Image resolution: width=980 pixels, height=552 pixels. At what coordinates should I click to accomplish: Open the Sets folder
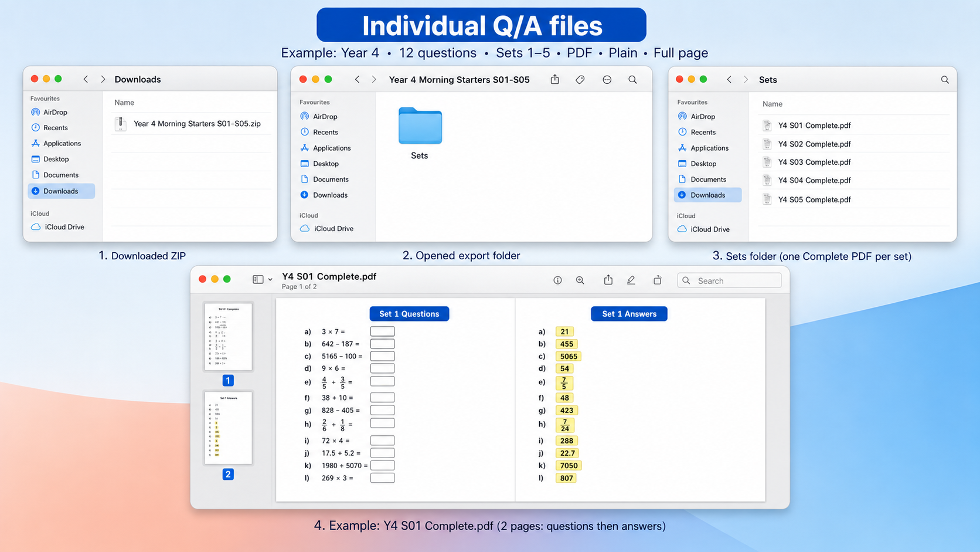pos(420,134)
